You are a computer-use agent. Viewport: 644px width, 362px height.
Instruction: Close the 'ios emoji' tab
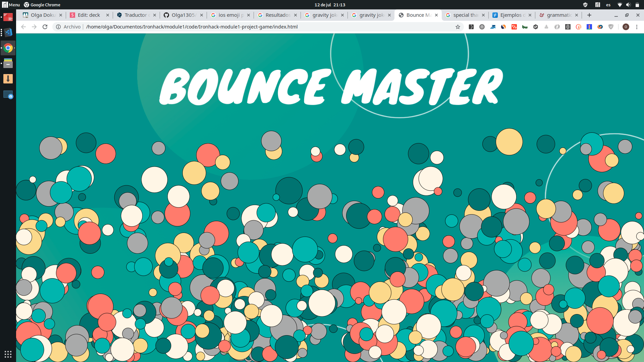[249, 15]
